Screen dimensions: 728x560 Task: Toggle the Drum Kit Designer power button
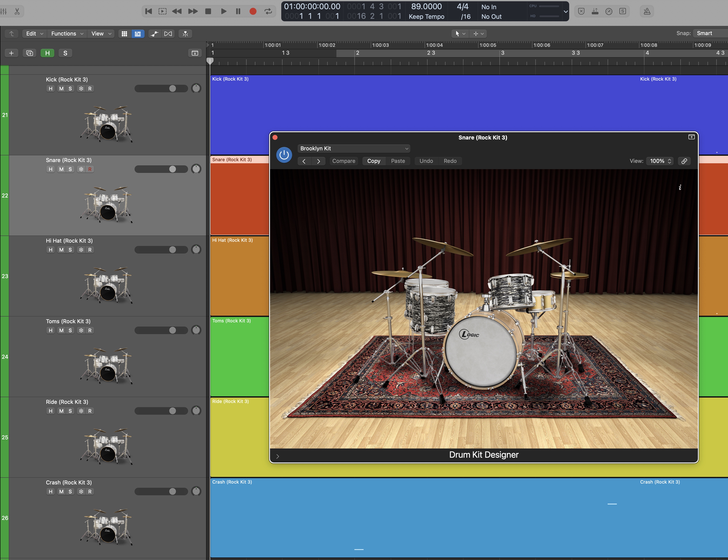click(284, 155)
